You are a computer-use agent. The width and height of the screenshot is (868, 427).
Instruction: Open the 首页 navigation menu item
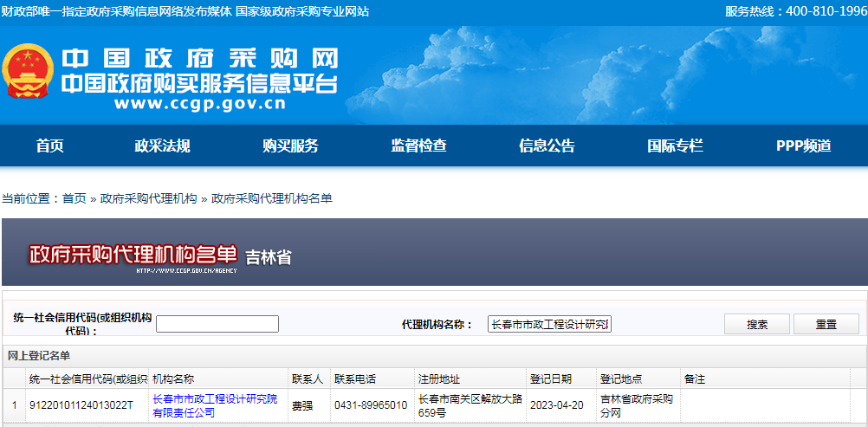point(50,146)
